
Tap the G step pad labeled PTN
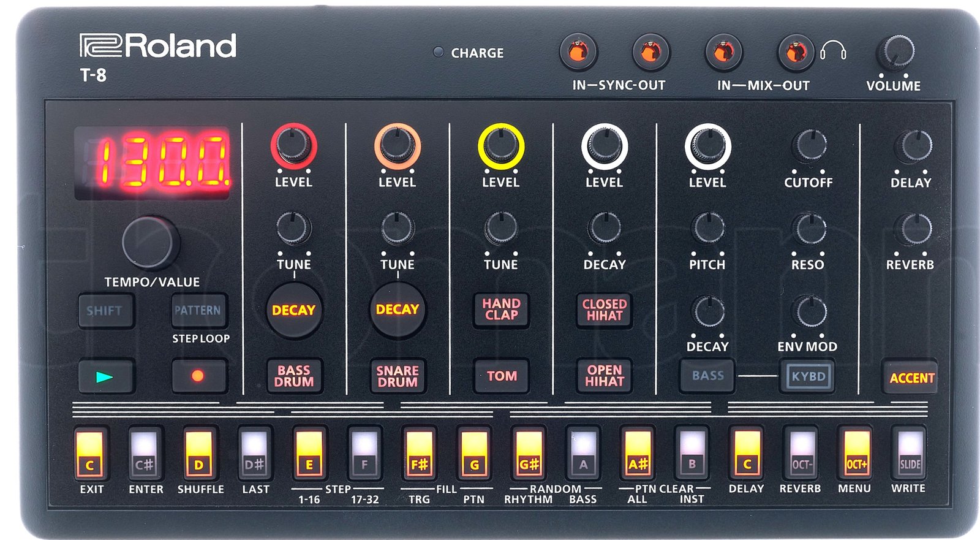click(x=474, y=454)
